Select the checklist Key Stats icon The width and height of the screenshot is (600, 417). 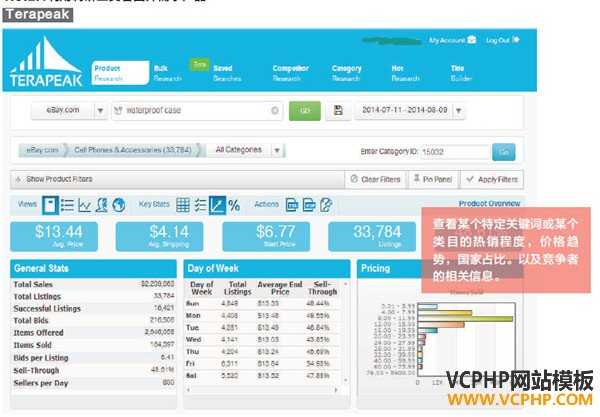click(x=200, y=205)
